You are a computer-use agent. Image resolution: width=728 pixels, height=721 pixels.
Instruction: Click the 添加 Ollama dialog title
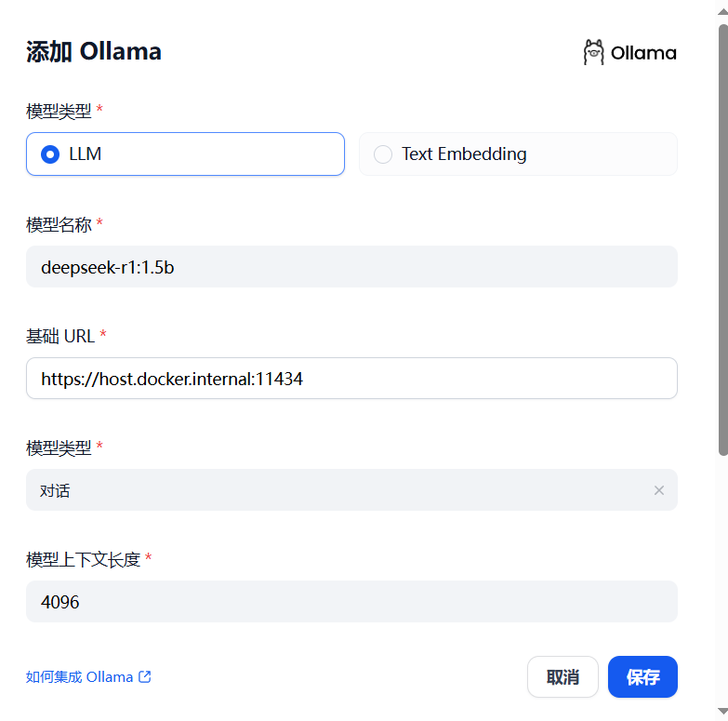click(94, 51)
